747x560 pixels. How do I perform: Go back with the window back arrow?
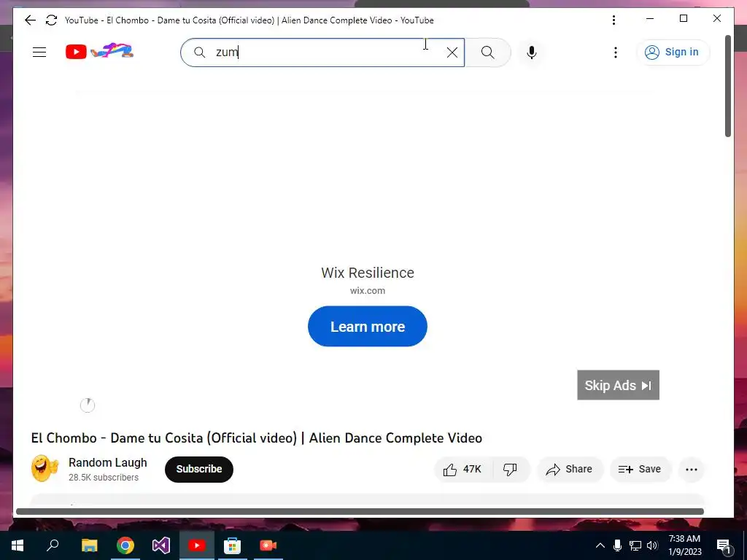point(30,20)
